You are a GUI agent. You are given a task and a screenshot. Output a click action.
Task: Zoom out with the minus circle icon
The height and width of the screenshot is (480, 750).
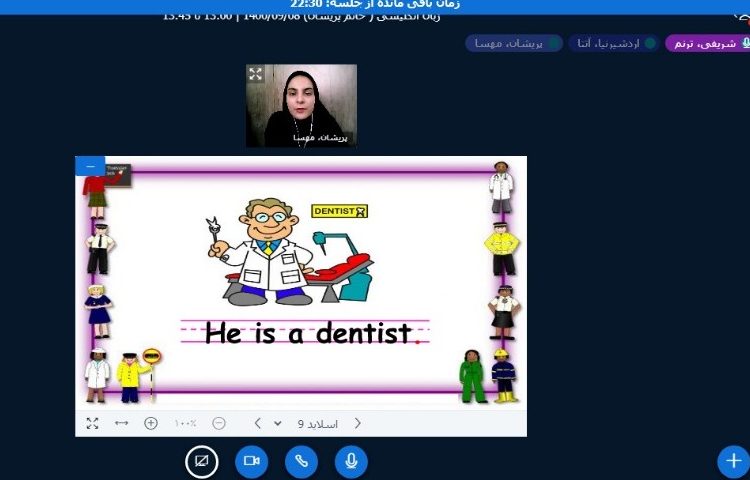point(219,423)
